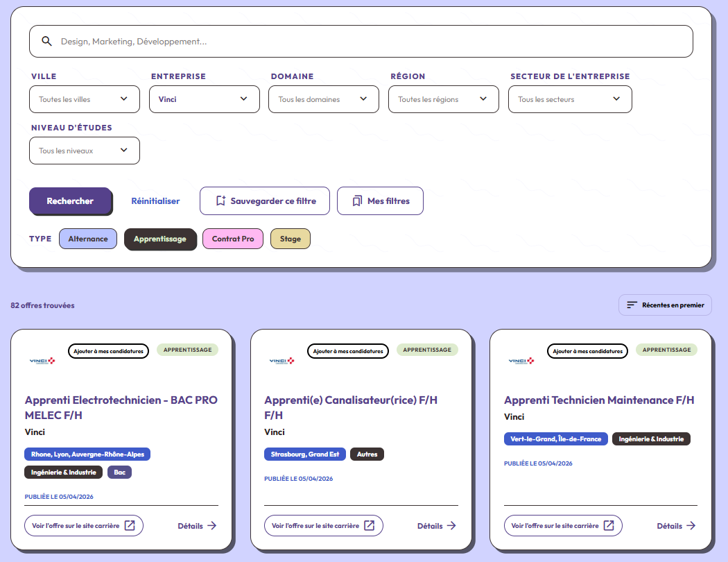The height and width of the screenshot is (562, 728).
Task: Click Publiée le 05/04/2026 on Canalisateur card
Action: pyautogui.click(x=299, y=479)
